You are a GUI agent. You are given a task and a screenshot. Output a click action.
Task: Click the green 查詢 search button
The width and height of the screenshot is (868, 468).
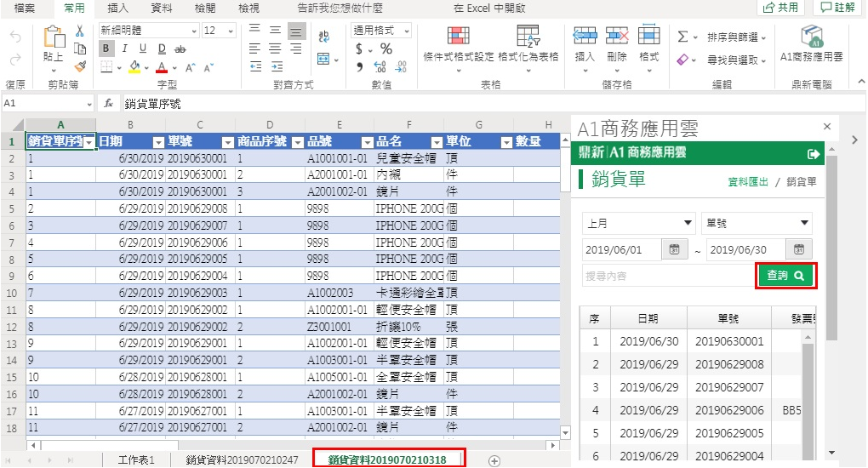[x=786, y=275]
